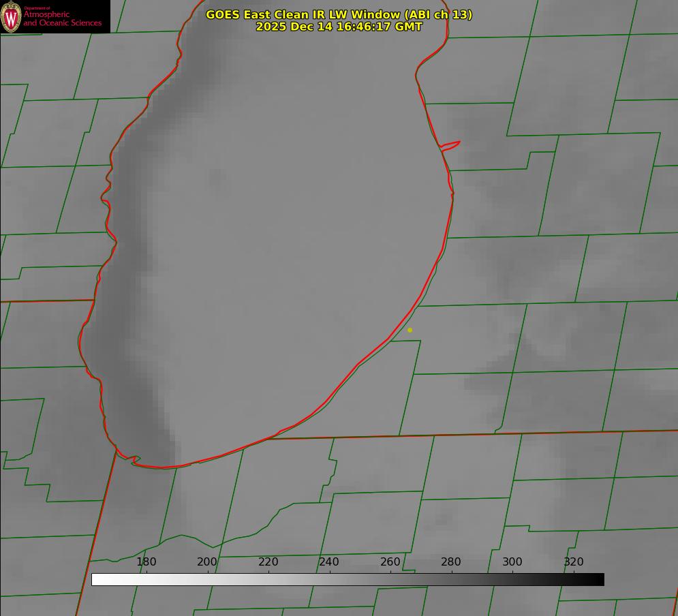Click the black right end of colorbar

coord(599,579)
